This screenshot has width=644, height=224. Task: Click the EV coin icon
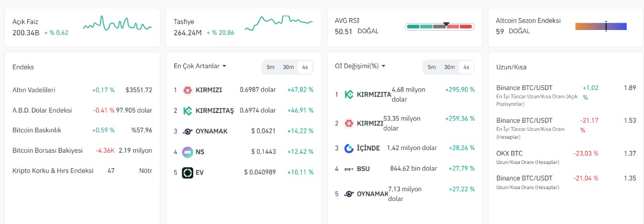click(x=187, y=173)
